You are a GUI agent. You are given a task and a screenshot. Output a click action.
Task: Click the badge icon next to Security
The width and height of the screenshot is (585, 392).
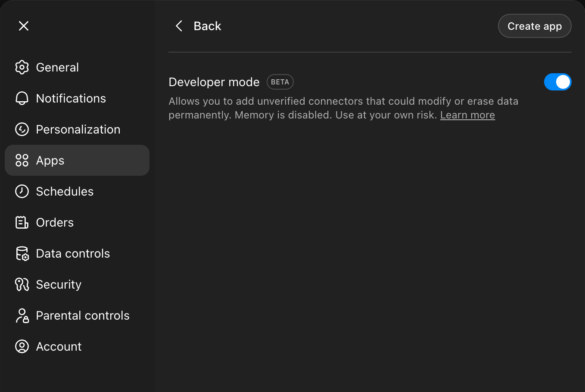tap(22, 284)
